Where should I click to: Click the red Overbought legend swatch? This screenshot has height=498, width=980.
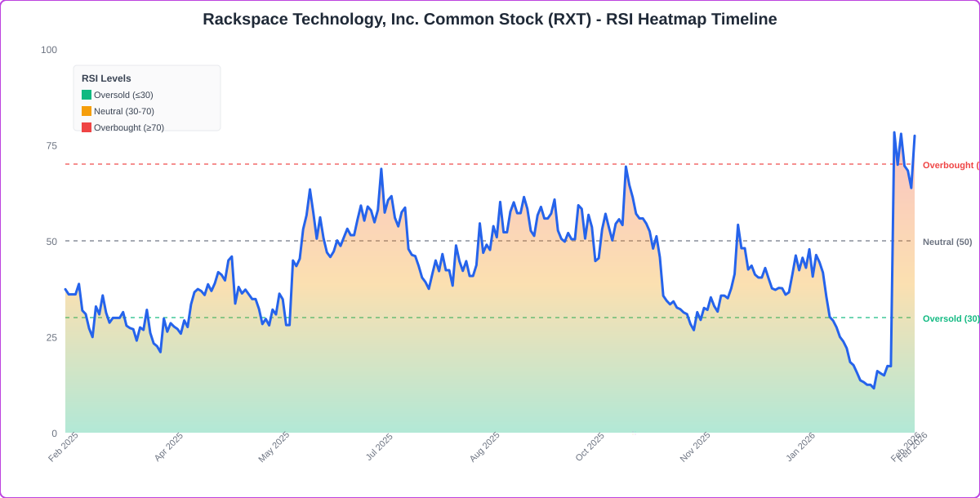pos(86,127)
